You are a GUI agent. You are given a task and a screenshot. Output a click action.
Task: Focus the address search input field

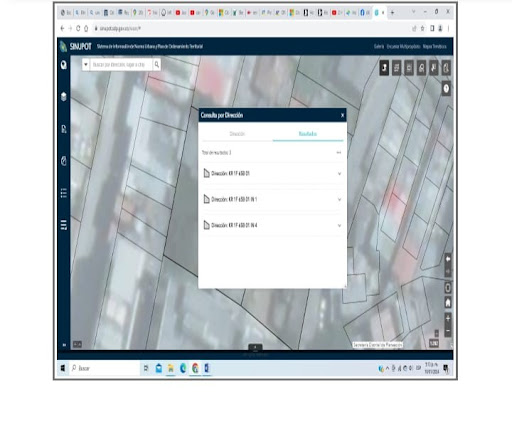point(121,64)
